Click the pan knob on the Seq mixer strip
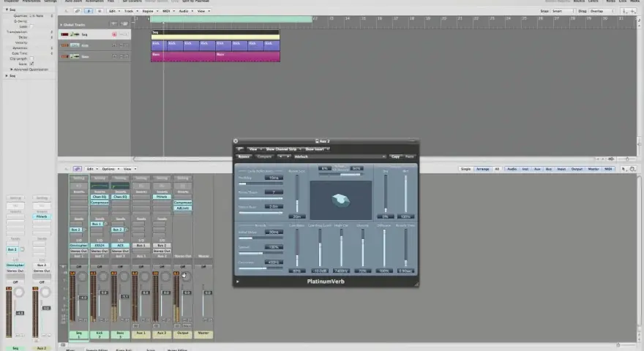The height and width of the screenshot is (351, 644). [x=82, y=277]
